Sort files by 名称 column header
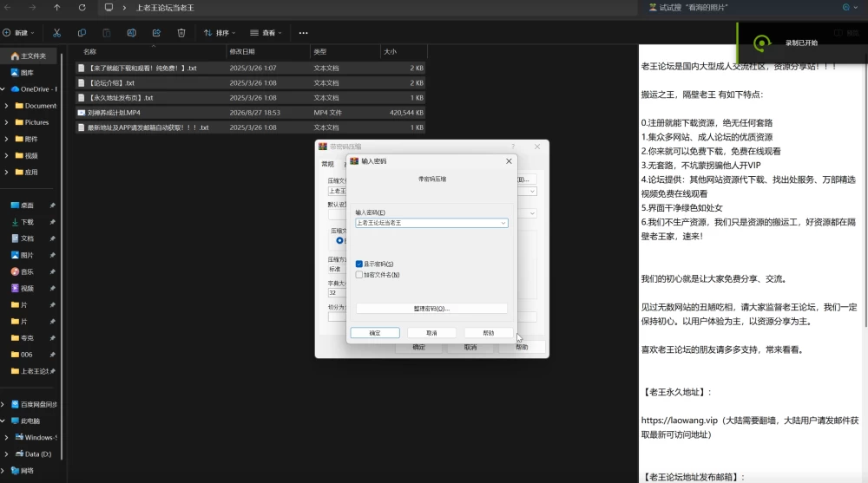Image resolution: width=868 pixels, height=483 pixels. tap(89, 51)
